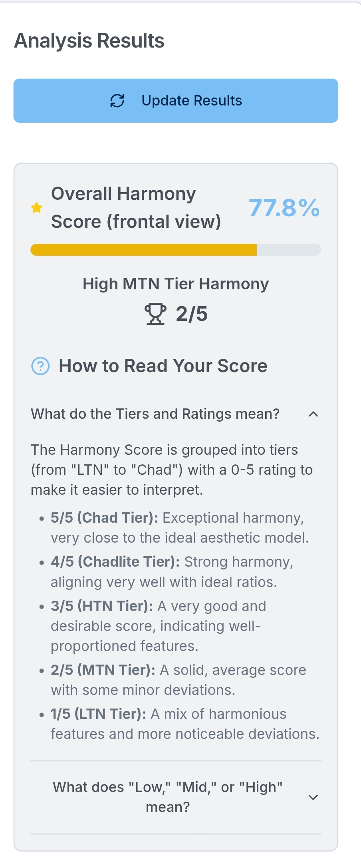This screenshot has height=868, width=361.
Task: Select 'What do the Tiers and Ratings mean?' heading
Action: 155,414
